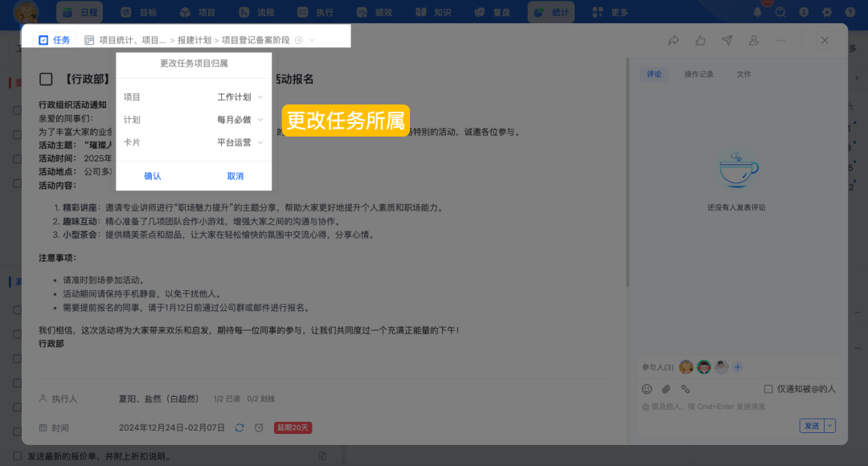Open notifications via the bell icon
Viewport: 868px width, 466px height.
(x=755, y=12)
